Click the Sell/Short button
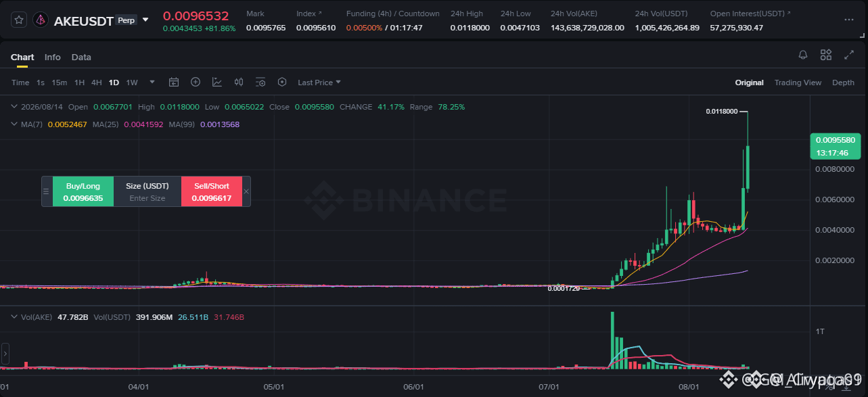The width and height of the screenshot is (868, 397). point(212,191)
